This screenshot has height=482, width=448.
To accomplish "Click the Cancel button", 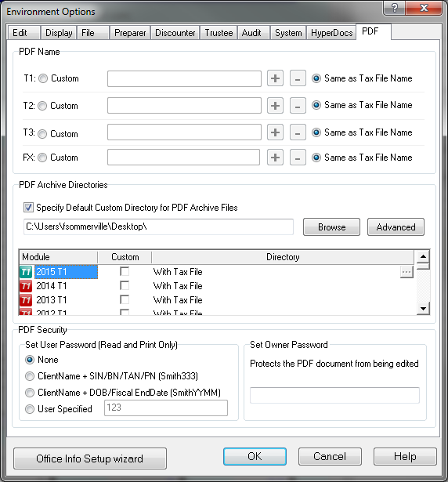I will click(x=330, y=456).
